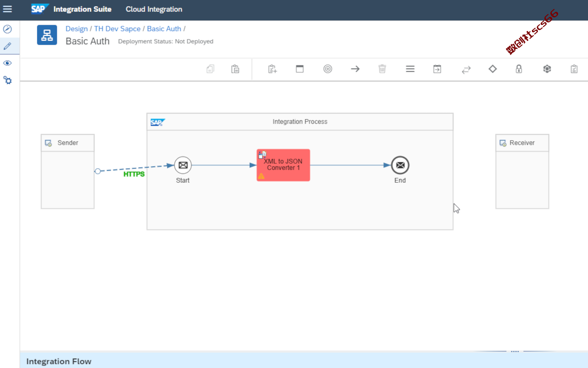The height and width of the screenshot is (368, 588).
Task: Click the integration flow artifact icon
Action: 47,35
